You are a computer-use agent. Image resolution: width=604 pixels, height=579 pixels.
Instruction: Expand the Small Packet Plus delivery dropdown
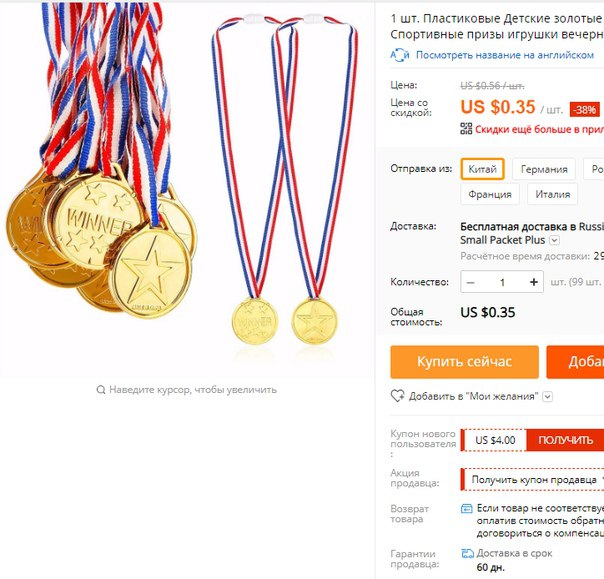(554, 240)
